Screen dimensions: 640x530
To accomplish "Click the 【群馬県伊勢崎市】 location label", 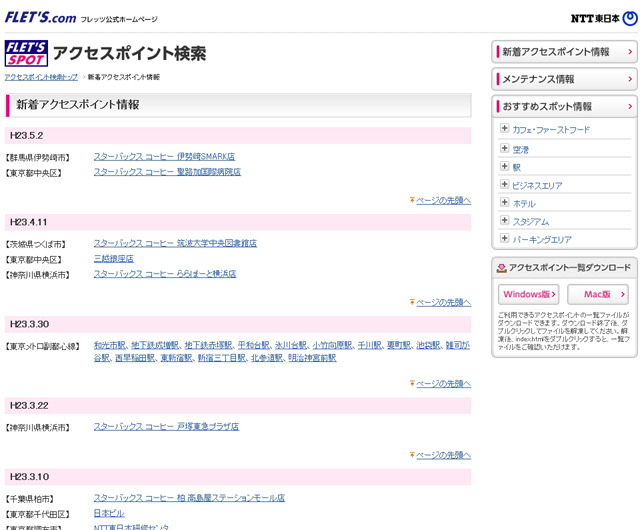I will pos(37,158).
